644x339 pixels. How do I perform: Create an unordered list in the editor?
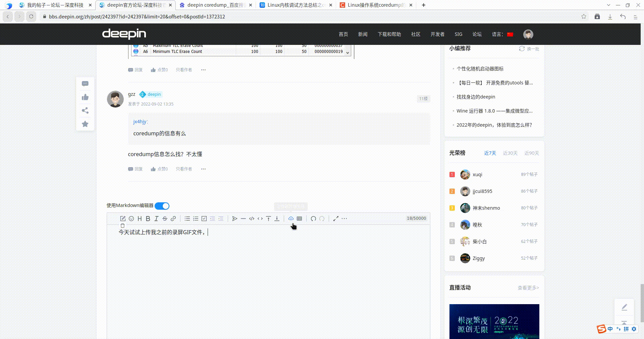pyautogui.click(x=187, y=218)
